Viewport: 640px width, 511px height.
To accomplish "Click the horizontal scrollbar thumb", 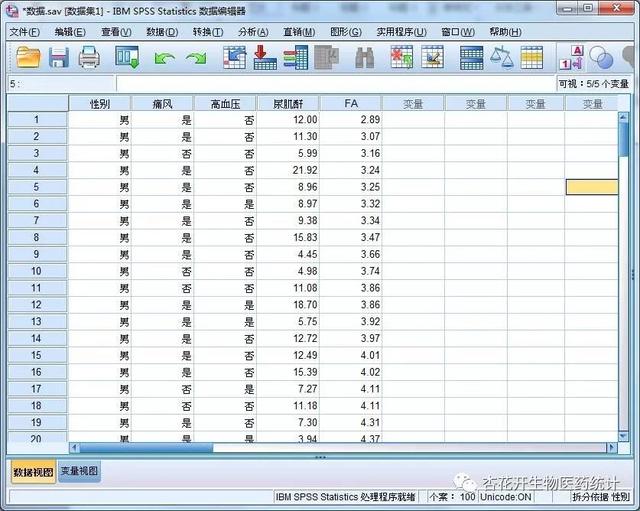I will point(146,448).
